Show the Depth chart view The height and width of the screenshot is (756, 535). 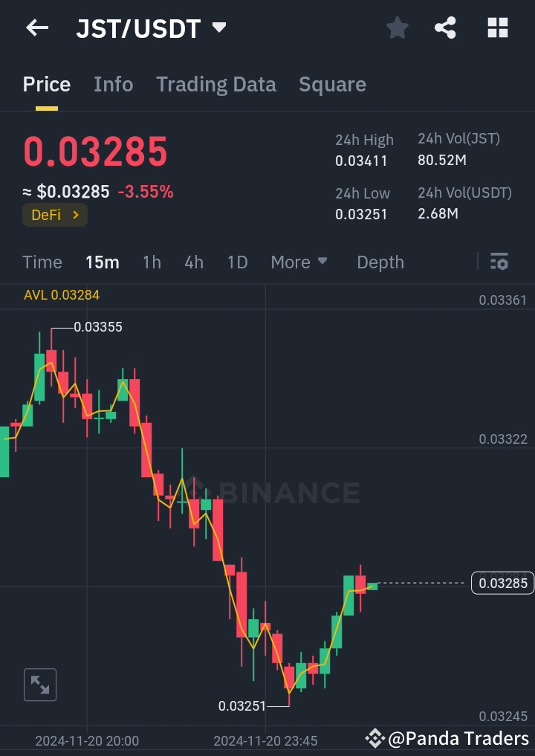pos(380,262)
